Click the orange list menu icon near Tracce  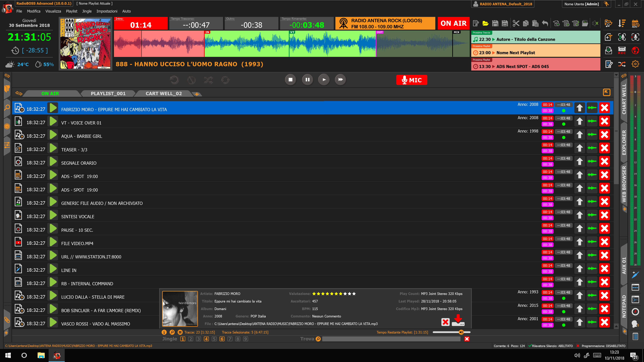[180, 332]
